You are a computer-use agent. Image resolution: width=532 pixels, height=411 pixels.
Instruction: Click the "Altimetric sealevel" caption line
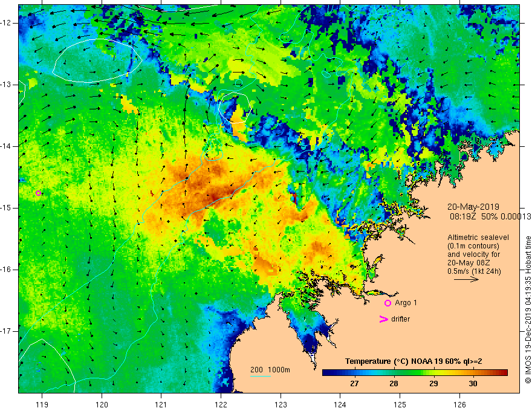coord(478,238)
